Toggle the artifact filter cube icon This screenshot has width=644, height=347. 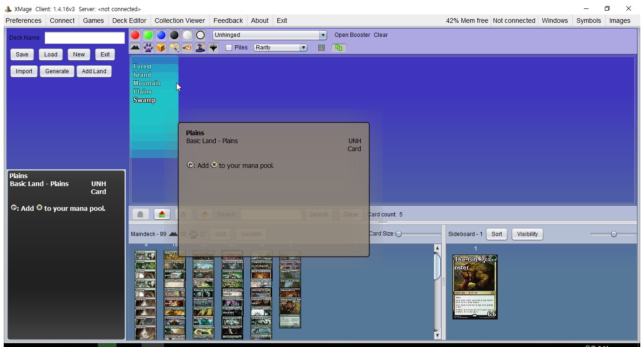click(x=161, y=48)
